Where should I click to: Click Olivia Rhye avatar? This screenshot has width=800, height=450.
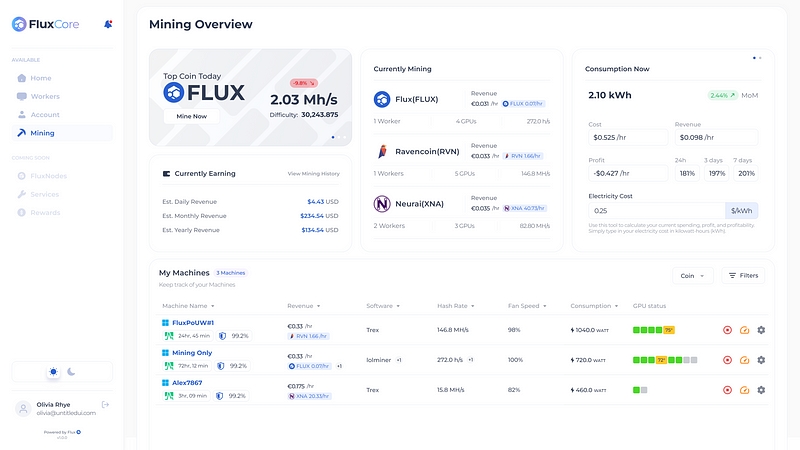click(x=23, y=409)
